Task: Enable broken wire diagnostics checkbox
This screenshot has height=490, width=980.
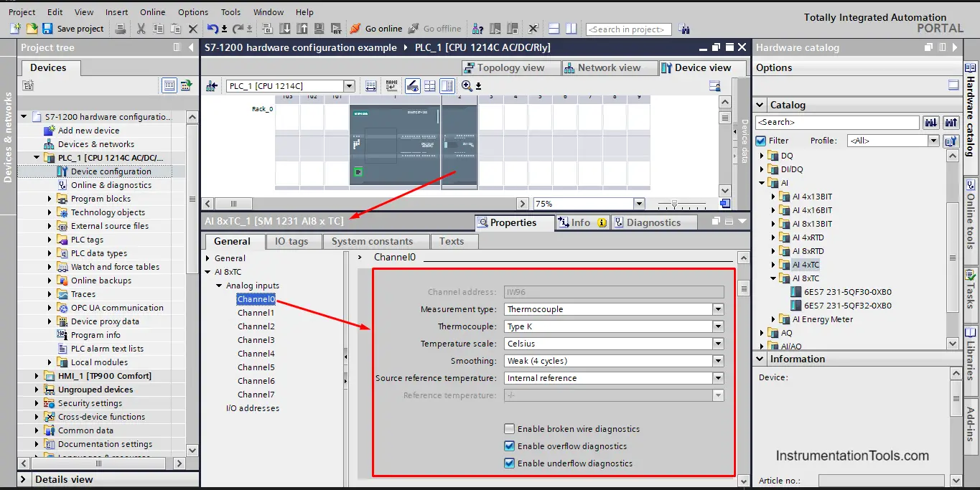Action: [x=510, y=429]
